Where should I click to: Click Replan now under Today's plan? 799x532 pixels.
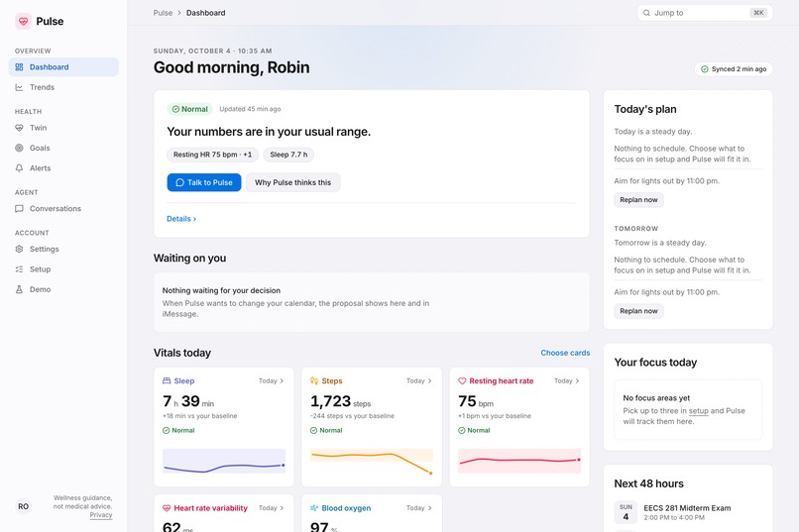pos(638,200)
